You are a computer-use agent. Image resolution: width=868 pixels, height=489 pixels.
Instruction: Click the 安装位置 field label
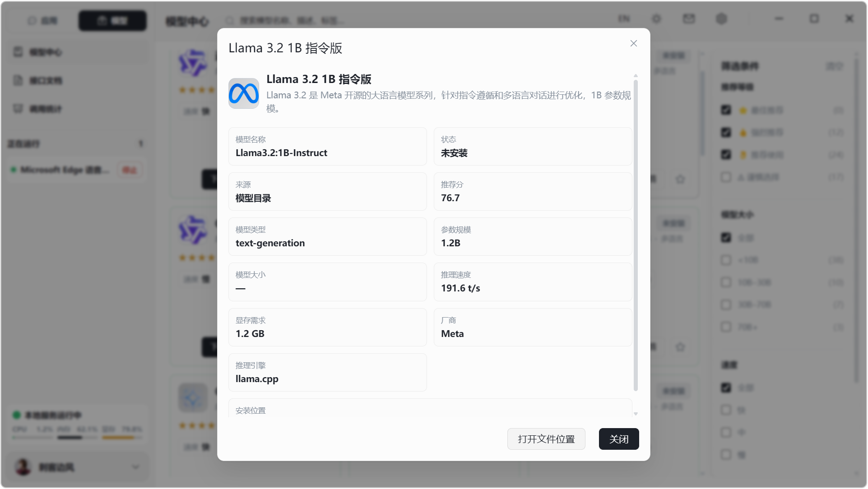click(x=251, y=411)
